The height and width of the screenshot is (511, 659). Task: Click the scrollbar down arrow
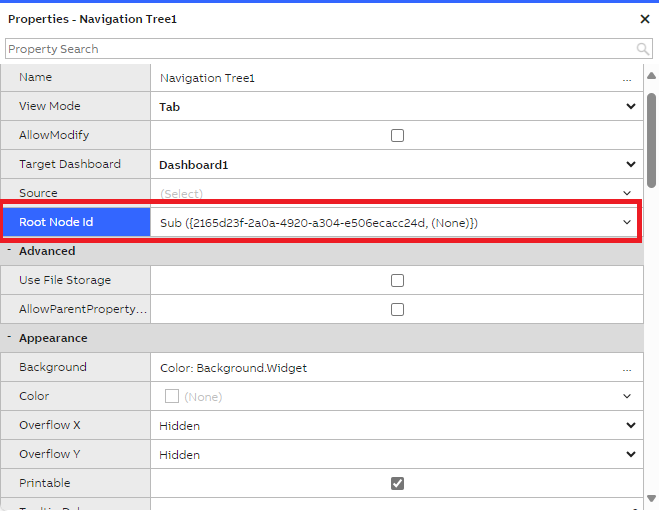651,499
